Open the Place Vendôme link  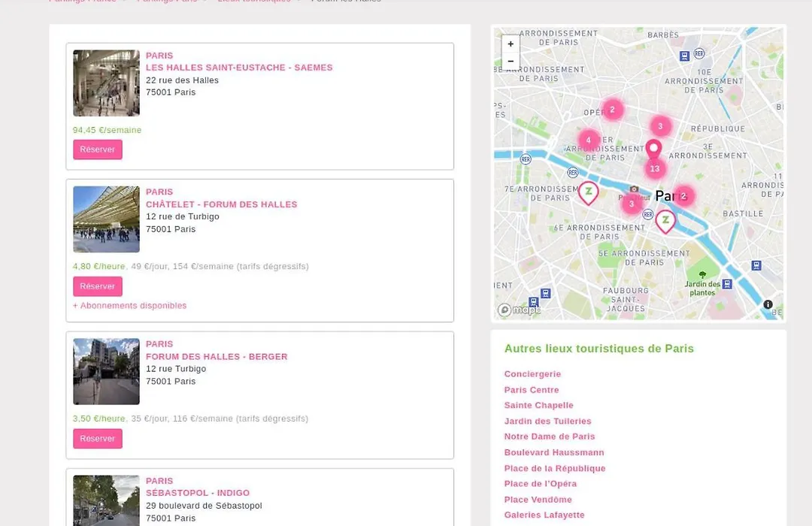pos(538,500)
